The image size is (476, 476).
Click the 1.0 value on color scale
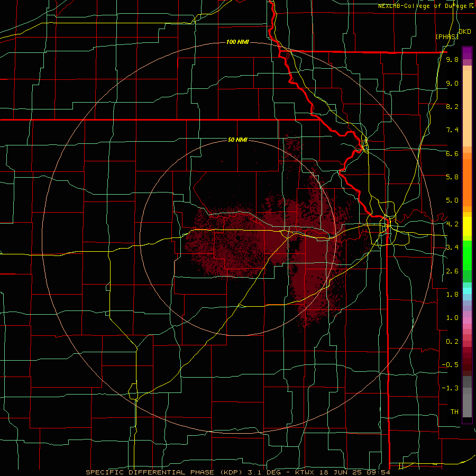[452, 317]
